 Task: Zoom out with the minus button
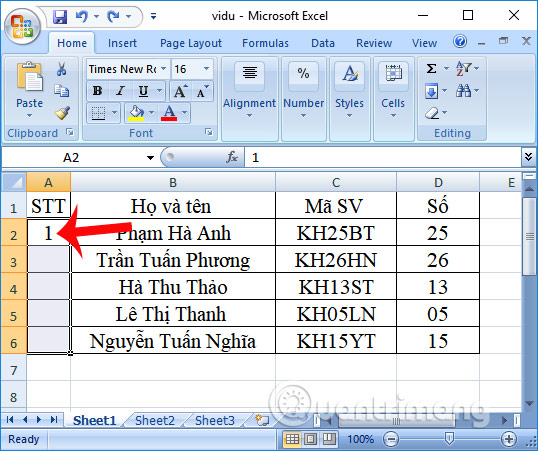coord(390,439)
